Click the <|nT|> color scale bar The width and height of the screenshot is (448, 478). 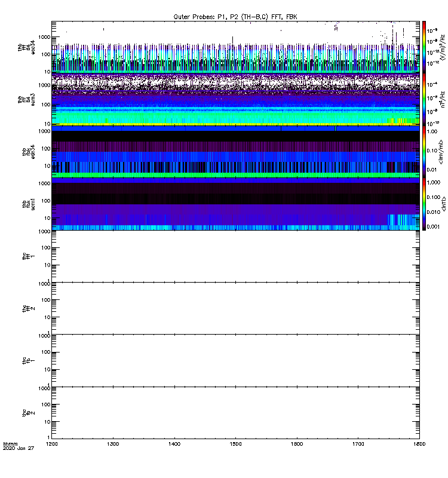[x=424, y=204]
